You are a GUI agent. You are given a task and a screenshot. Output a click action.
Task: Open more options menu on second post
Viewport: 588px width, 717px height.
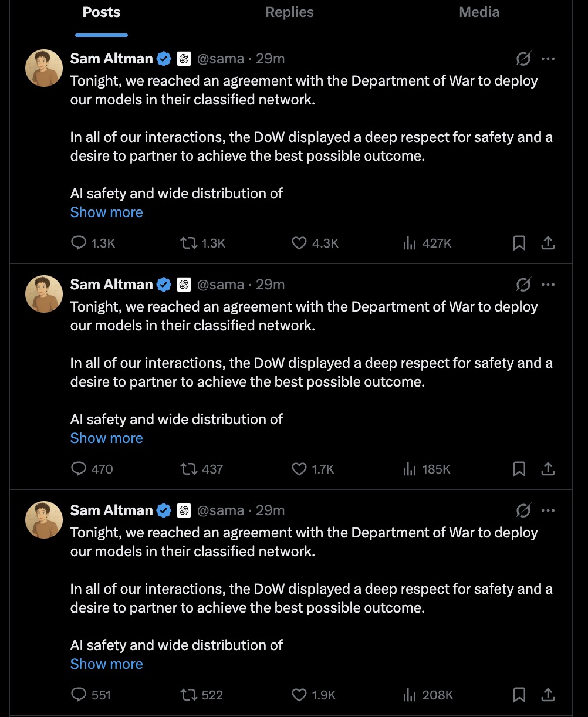(548, 285)
